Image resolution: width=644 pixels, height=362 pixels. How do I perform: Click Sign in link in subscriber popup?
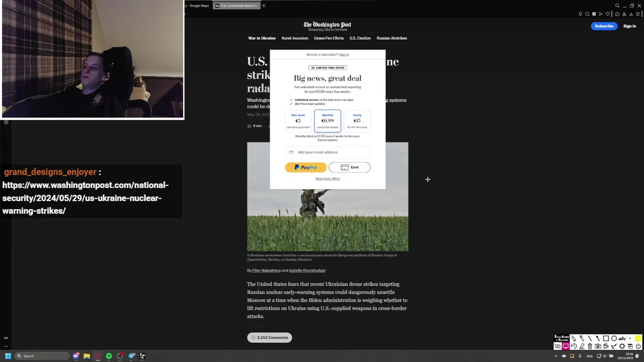(344, 54)
